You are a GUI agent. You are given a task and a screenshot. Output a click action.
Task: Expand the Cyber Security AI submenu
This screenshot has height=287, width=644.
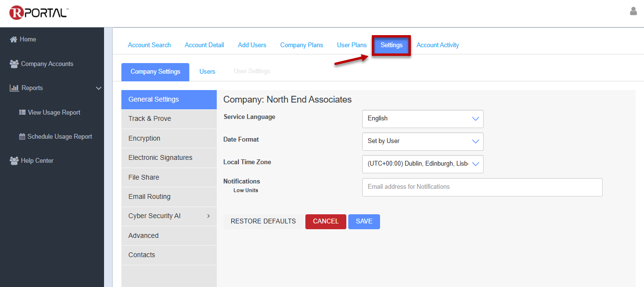tap(208, 216)
